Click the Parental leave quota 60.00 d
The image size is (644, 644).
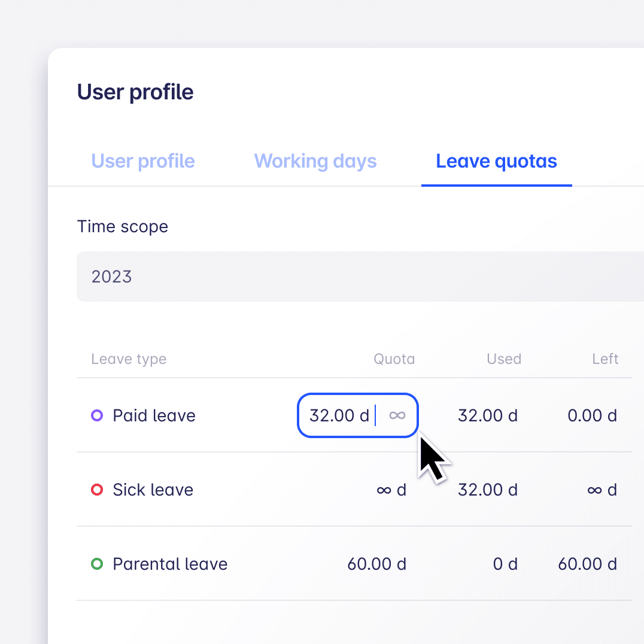pos(376,564)
